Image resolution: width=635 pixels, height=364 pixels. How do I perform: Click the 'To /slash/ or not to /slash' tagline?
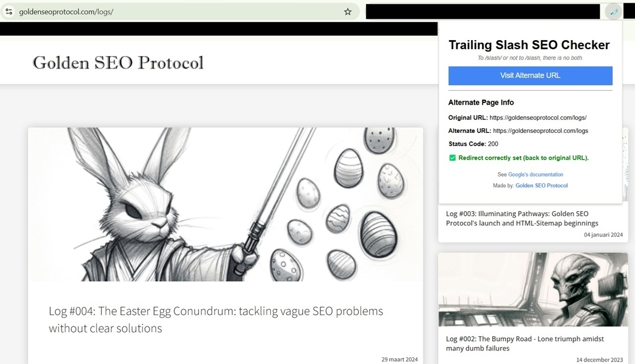[x=530, y=58]
